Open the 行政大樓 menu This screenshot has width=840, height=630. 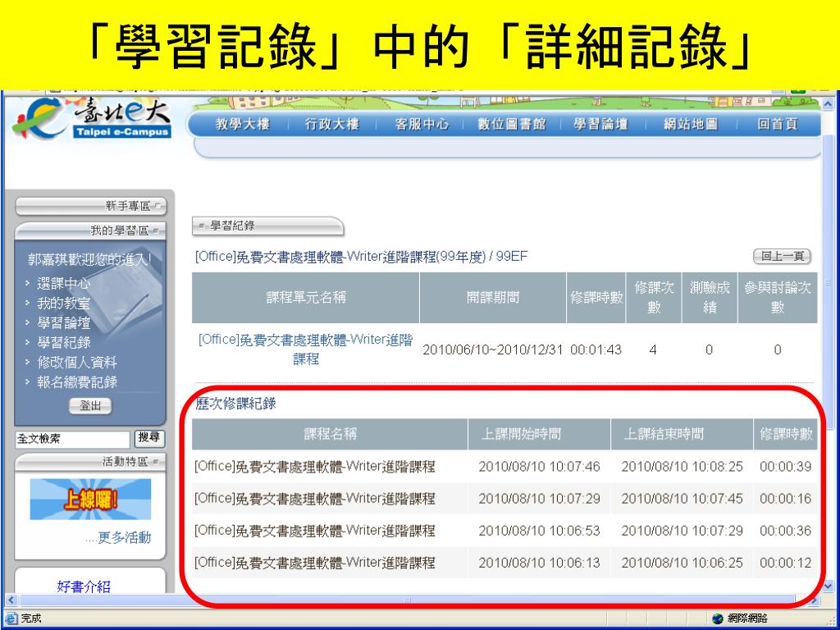click(331, 125)
